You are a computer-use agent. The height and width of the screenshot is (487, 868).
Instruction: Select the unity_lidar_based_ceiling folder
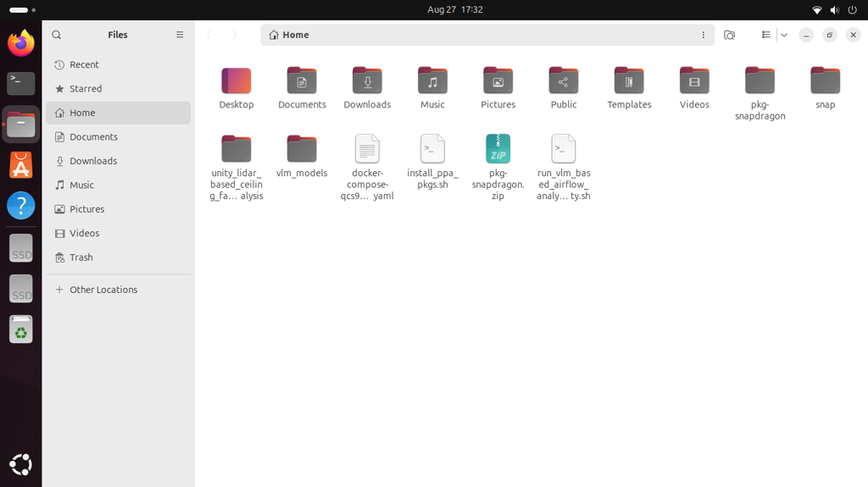(236, 149)
